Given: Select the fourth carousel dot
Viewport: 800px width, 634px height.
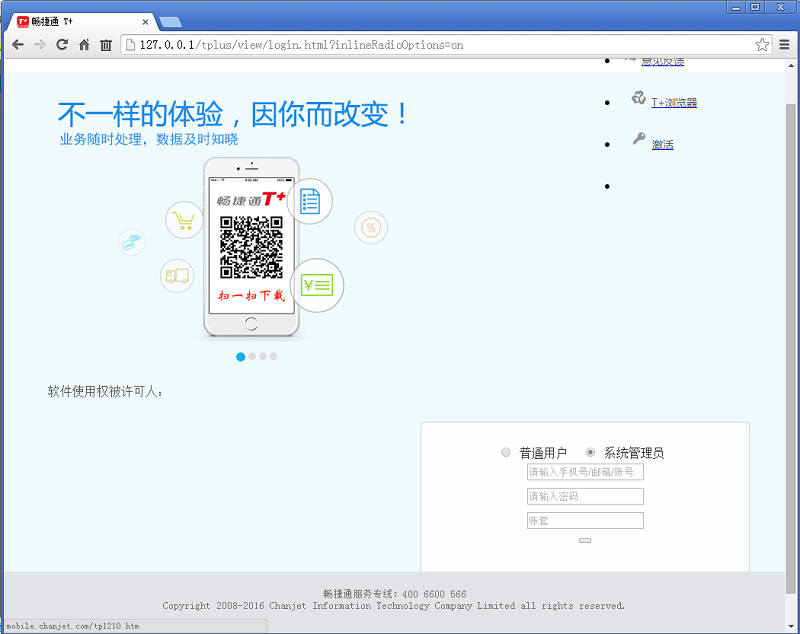Looking at the screenshot, I should [x=273, y=356].
